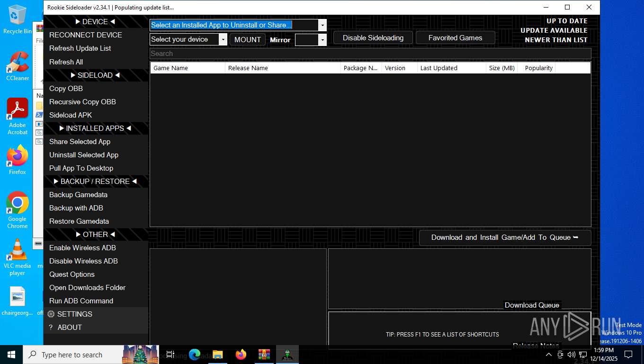The height and width of the screenshot is (364, 644).
Task: Open the installed app selection dropdown
Action: [322, 25]
